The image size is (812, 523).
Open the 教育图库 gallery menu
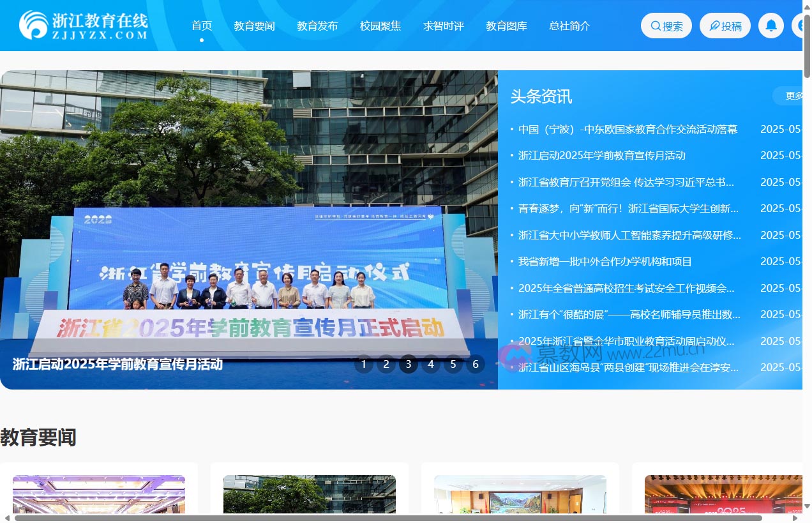506,26
